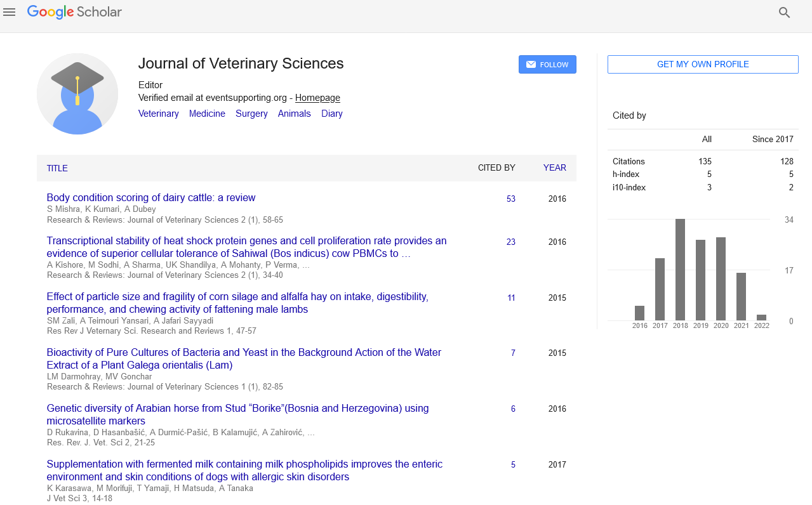The image size is (812, 505).
Task: Open the 23 citations count link
Action: click(x=510, y=242)
